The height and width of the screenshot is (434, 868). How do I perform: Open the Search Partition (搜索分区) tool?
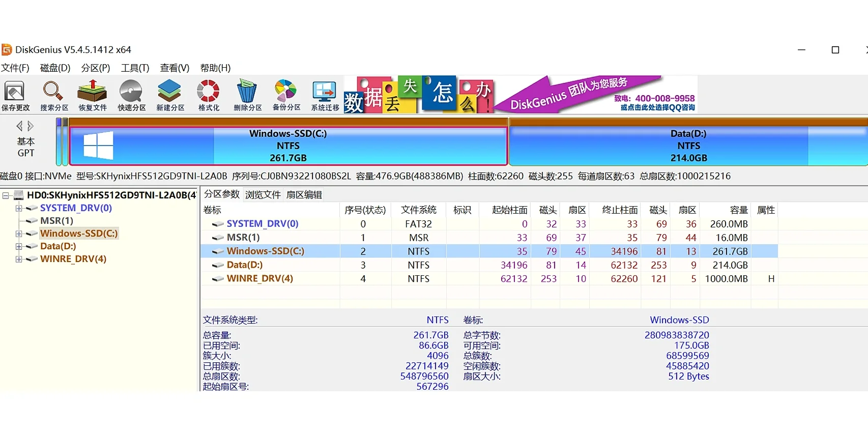tap(54, 96)
